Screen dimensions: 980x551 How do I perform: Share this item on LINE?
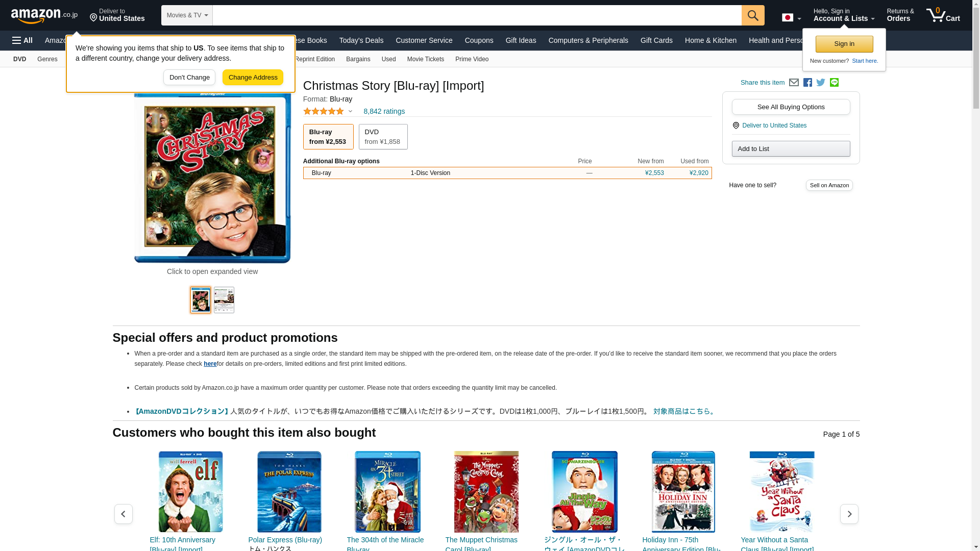coord(834,83)
